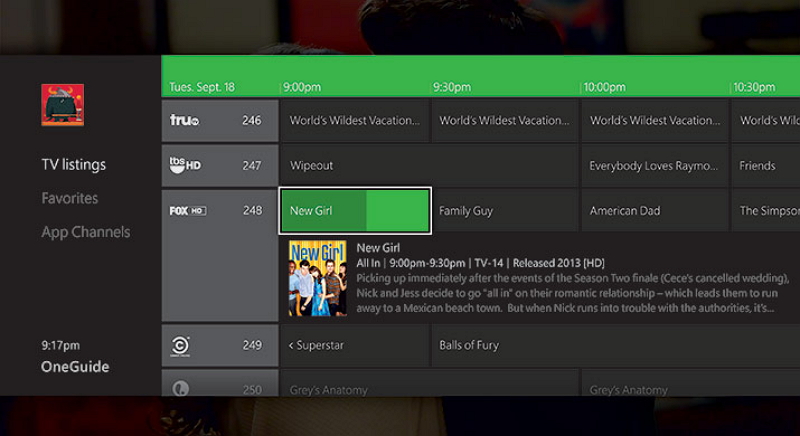Click channel number 250
Screen dimensions: 800x436
point(252,390)
